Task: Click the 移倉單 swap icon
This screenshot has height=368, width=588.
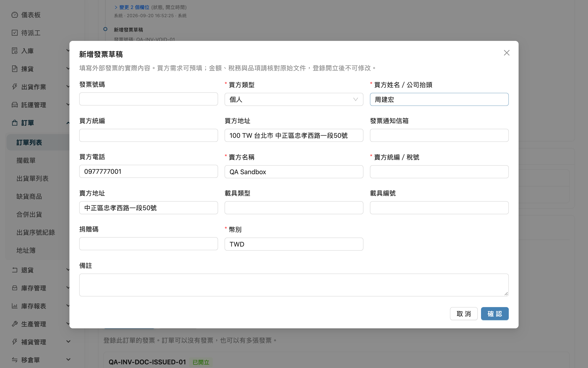Action: coord(14,360)
